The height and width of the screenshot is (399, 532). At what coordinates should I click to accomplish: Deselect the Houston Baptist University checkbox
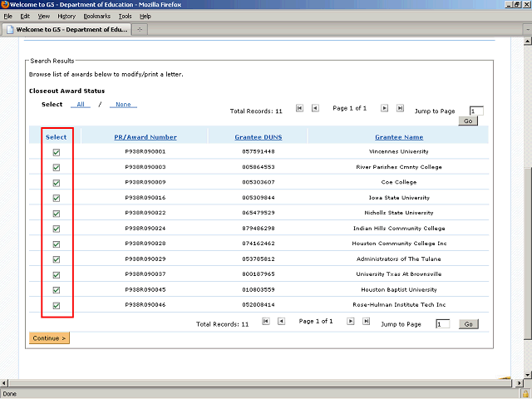[57, 290]
